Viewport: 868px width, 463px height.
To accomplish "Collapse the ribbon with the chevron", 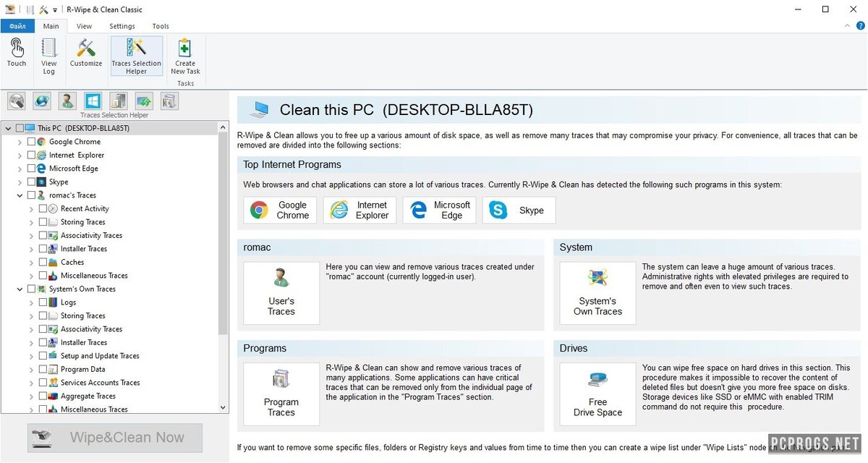I will point(848,26).
